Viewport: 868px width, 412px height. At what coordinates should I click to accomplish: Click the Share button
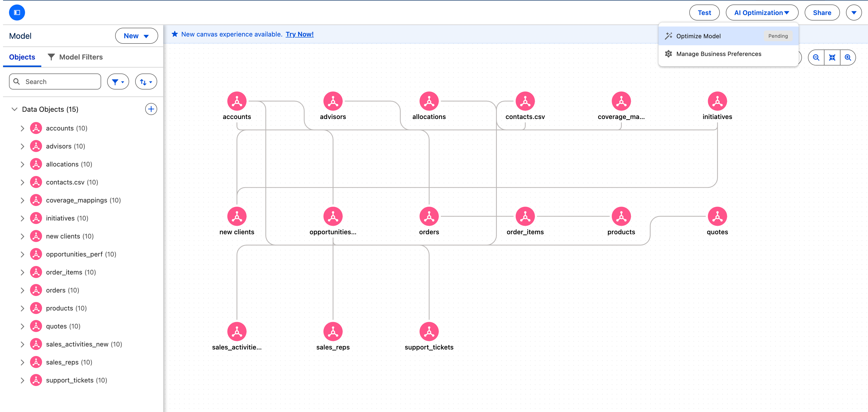click(822, 12)
